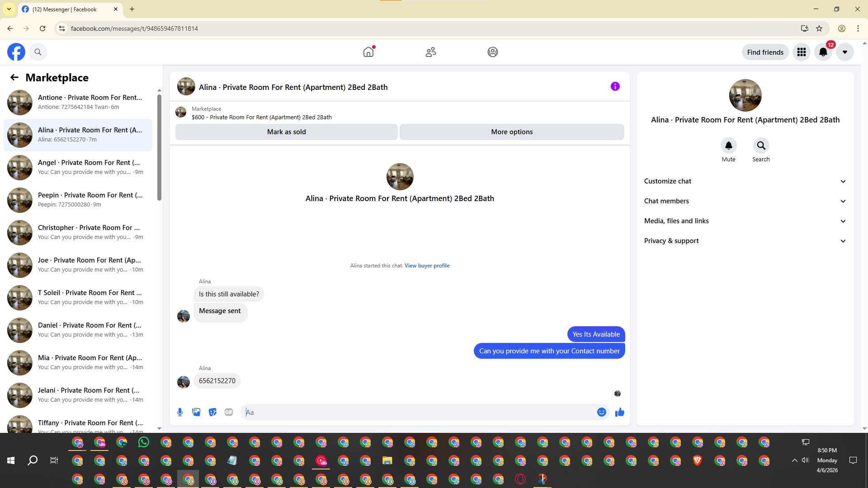Screen dimensions: 868x488
Task: Mute this chat with the bell icon
Action: coord(729,145)
